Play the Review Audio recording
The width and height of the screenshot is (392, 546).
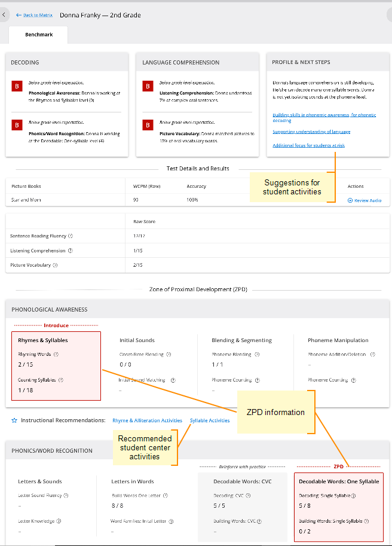(364, 200)
